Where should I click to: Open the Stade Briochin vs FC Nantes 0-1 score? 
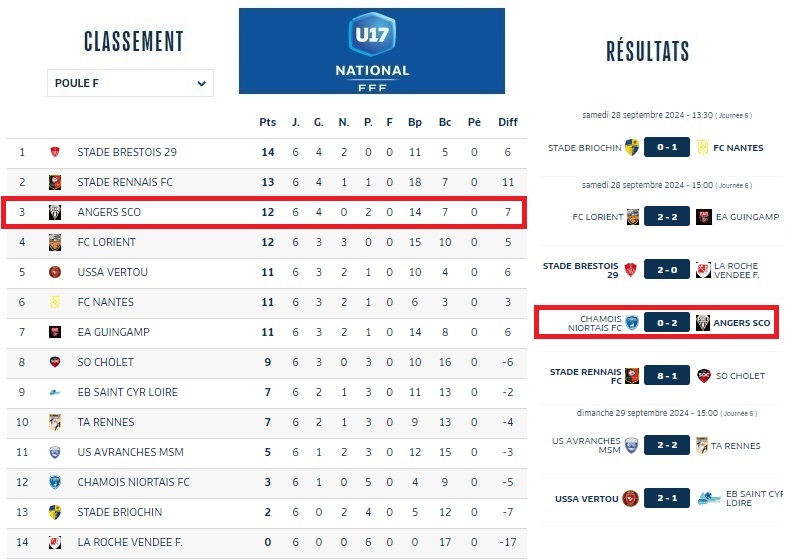[667, 148]
